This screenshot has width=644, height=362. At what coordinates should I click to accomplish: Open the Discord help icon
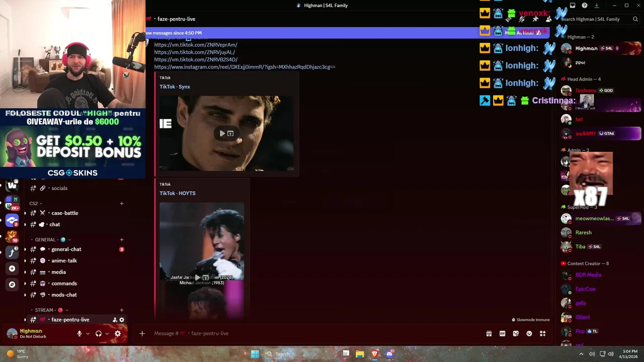585,6
